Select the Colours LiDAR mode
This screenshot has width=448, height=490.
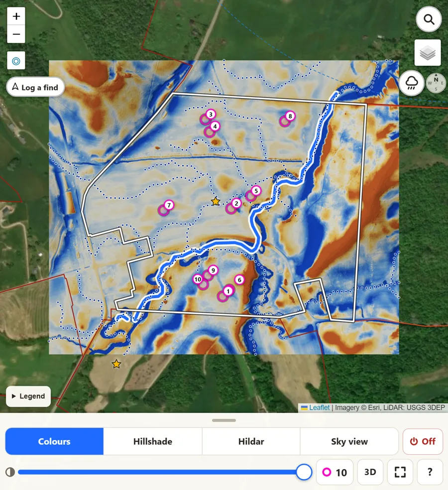pyautogui.click(x=54, y=441)
